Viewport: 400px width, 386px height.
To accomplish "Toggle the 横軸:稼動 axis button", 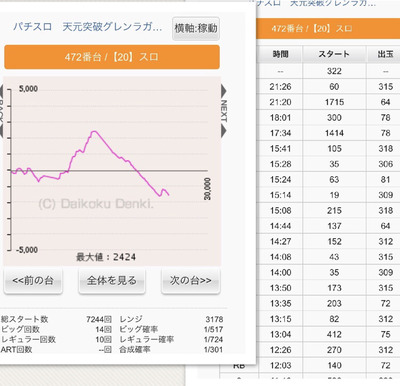I will point(196,28).
